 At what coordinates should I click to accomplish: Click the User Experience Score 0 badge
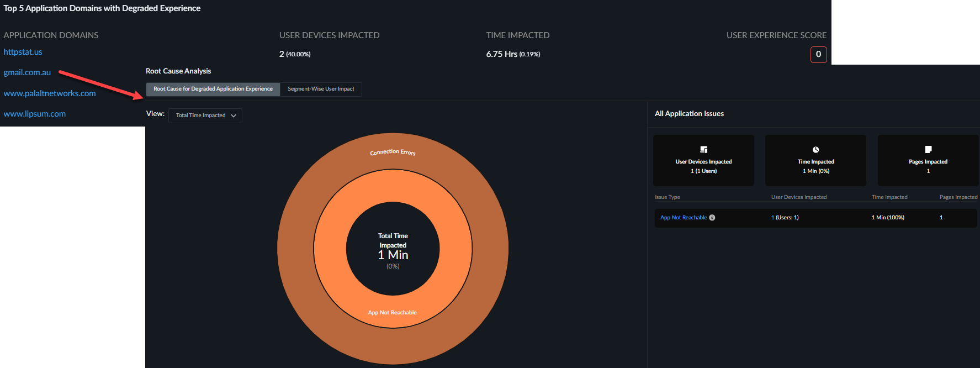[x=818, y=54]
